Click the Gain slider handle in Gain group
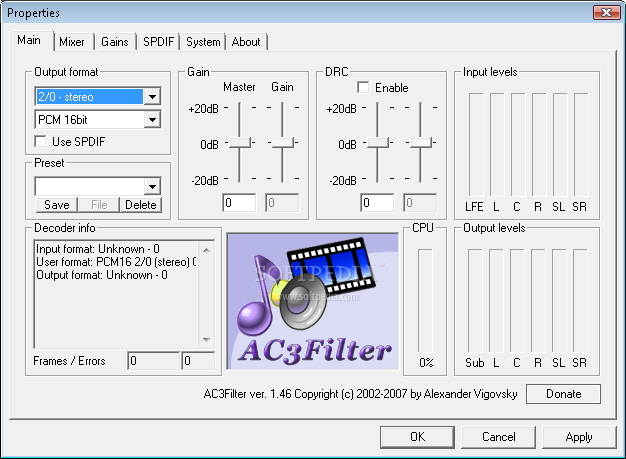The image size is (626, 459). [x=283, y=142]
